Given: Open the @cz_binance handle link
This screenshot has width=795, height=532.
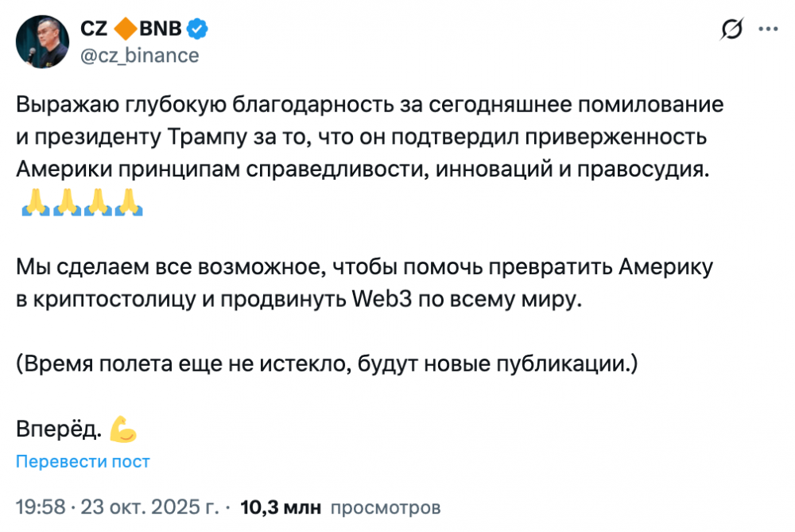Looking at the screenshot, I should tap(139, 55).
